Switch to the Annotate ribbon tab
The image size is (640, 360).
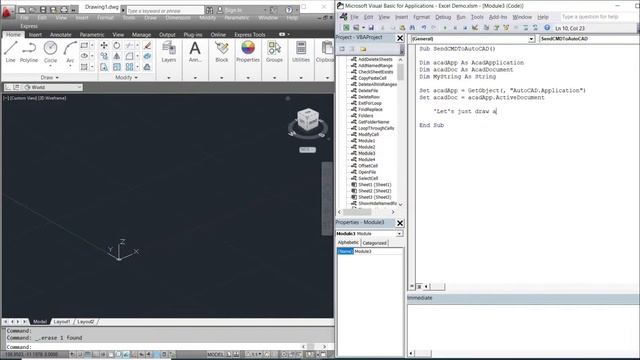(60, 35)
